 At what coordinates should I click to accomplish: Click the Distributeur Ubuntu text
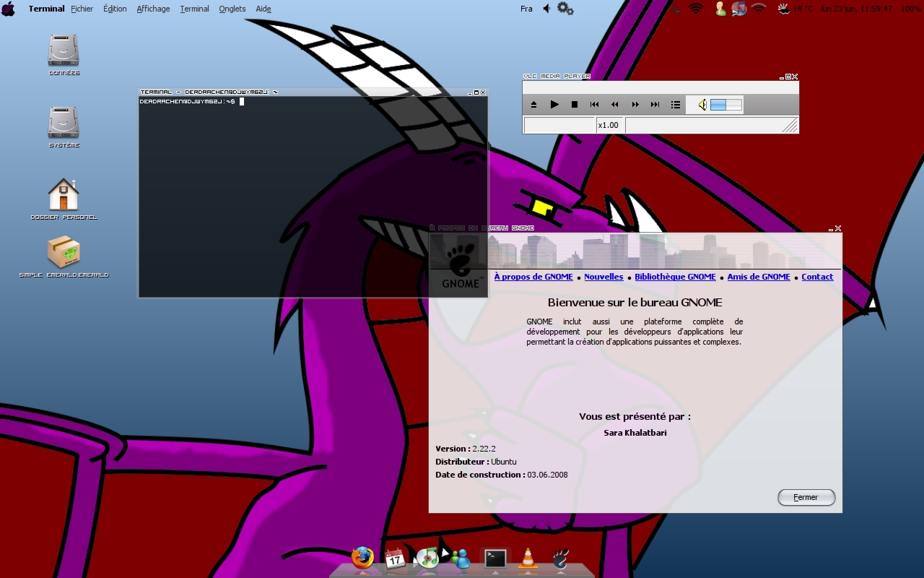click(476, 462)
